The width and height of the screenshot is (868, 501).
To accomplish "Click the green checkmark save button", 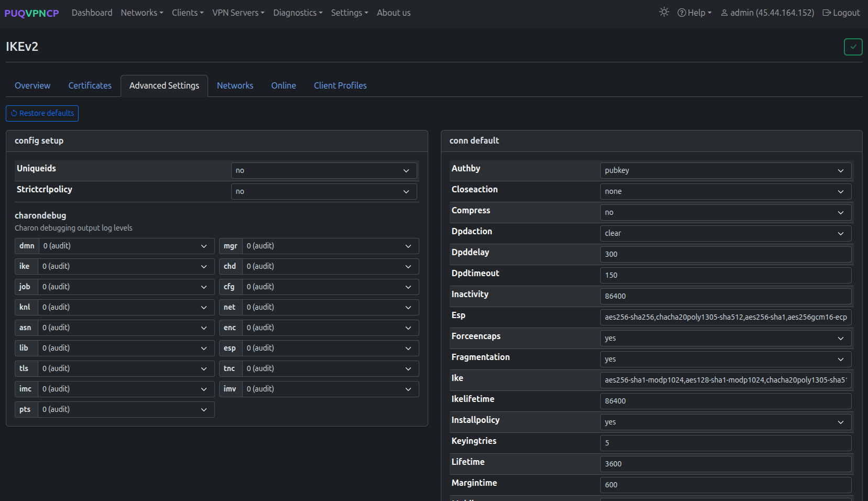I will point(853,47).
